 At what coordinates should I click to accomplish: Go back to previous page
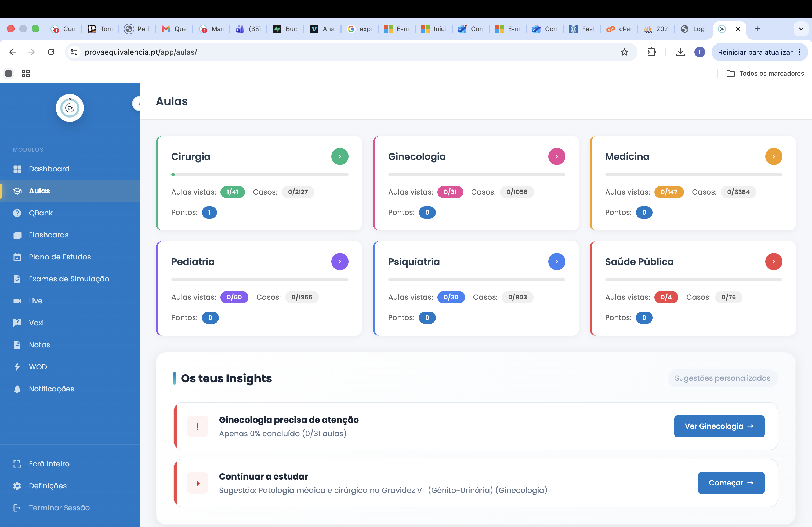pyautogui.click(x=13, y=52)
